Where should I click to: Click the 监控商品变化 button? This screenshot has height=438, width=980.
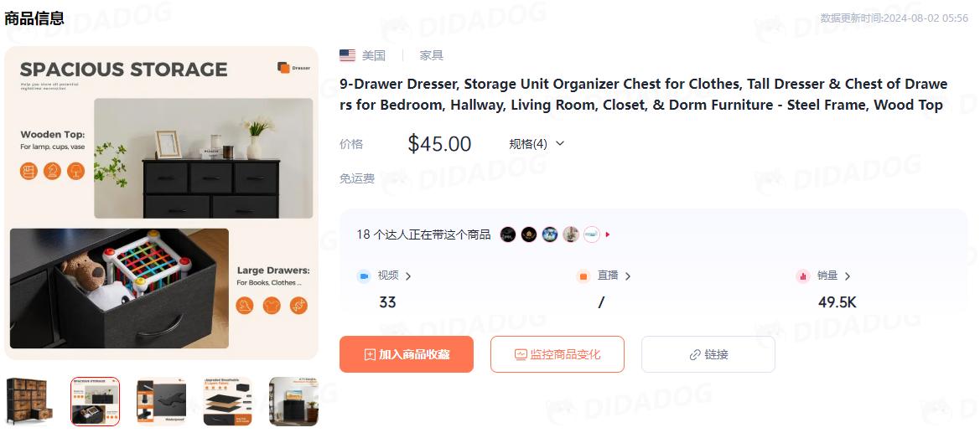click(557, 354)
